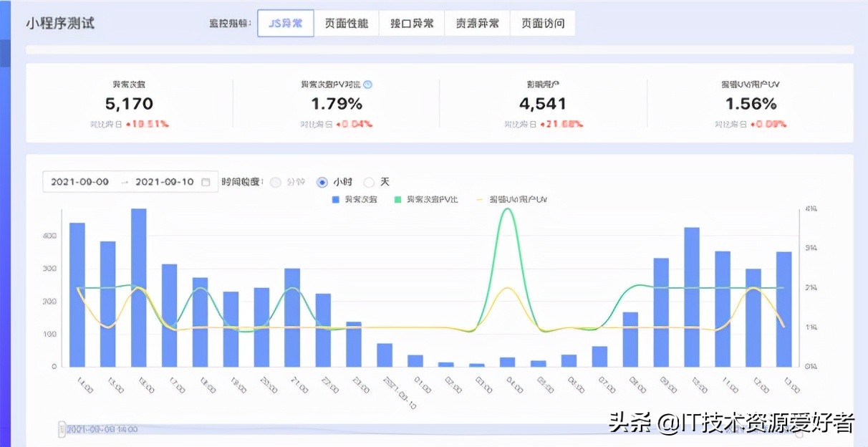Open the end date field 2021-09-10

coord(165,182)
